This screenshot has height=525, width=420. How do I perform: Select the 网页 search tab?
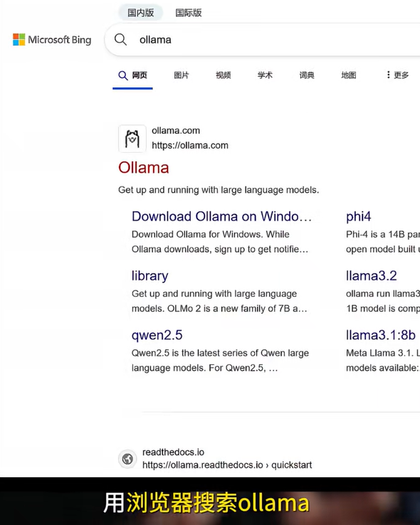pos(132,75)
